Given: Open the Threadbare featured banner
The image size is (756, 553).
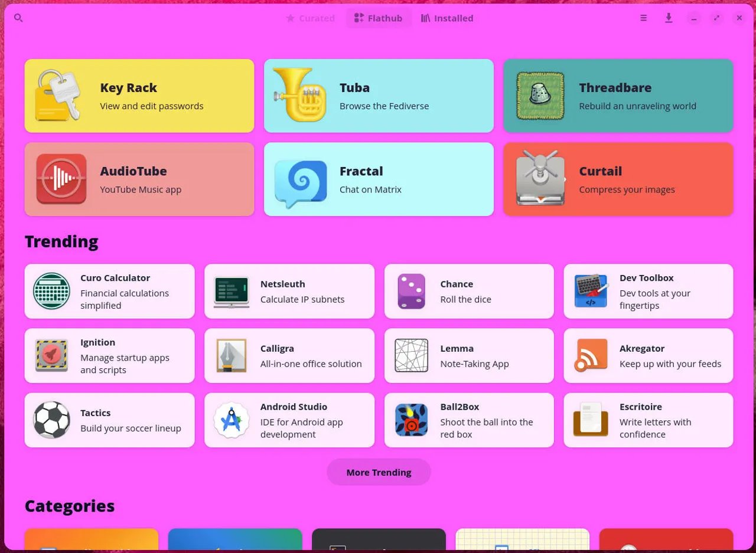Looking at the screenshot, I should pos(618,96).
